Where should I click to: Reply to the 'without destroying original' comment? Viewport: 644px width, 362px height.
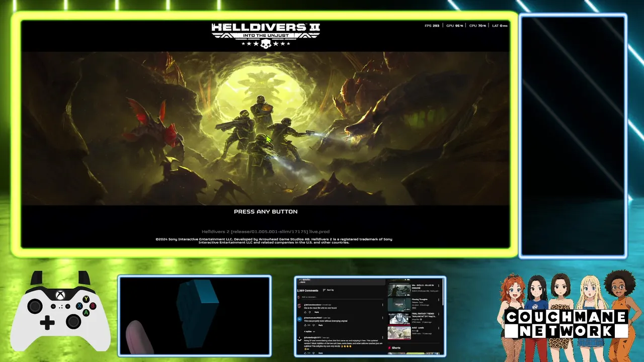[x=320, y=325]
